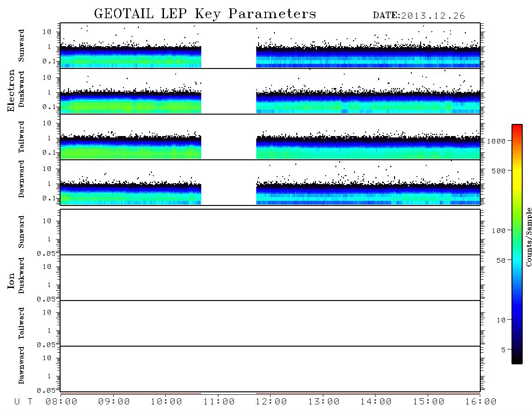Click the 08:00 time axis label
The image size is (532, 410).
click(x=61, y=402)
